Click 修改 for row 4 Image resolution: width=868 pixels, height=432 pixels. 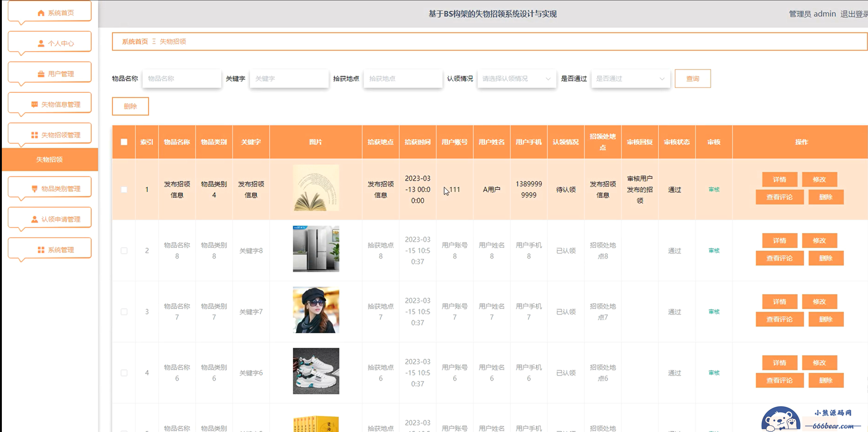pos(819,363)
